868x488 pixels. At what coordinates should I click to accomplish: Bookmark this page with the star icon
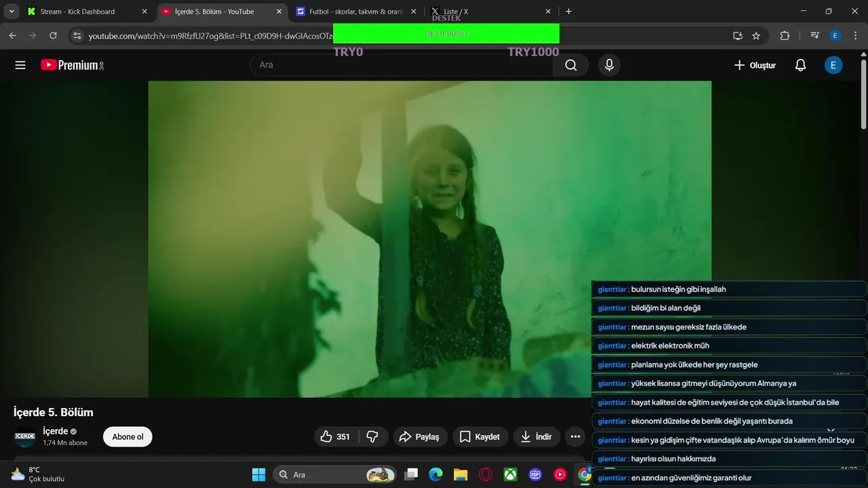coord(756,35)
